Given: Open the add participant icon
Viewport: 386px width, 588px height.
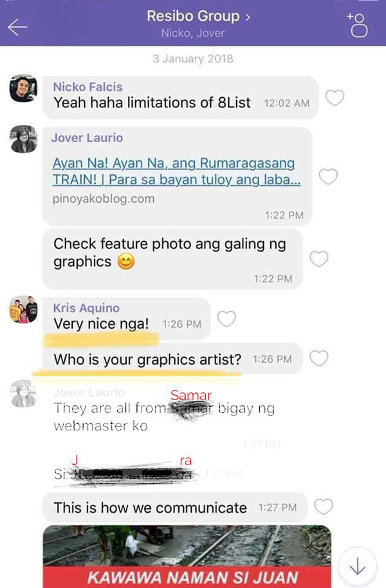Looking at the screenshot, I should (x=358, y=25).
